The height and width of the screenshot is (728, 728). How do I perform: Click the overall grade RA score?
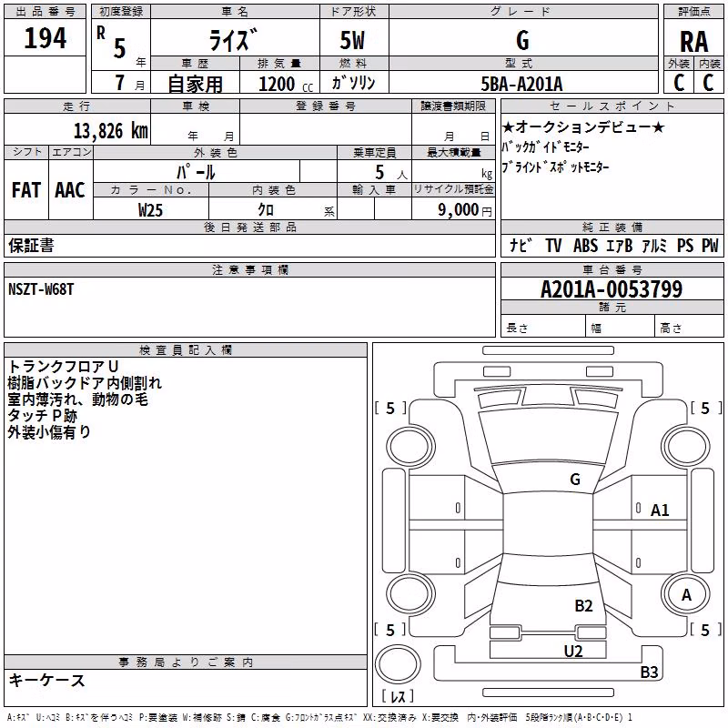tap(694, 42)
